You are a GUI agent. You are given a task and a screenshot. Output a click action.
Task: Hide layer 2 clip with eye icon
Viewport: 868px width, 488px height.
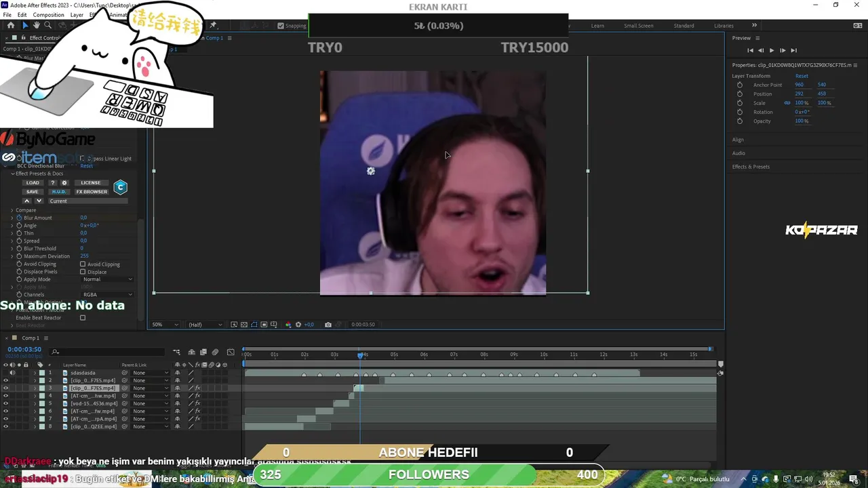(x=5, y=380)
